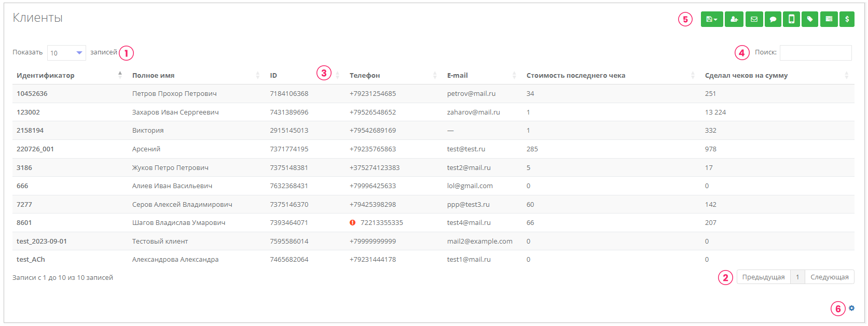Sort by Телефон column header
The height and width of the screenshot is (326, 868).
(x=394, y=75)
